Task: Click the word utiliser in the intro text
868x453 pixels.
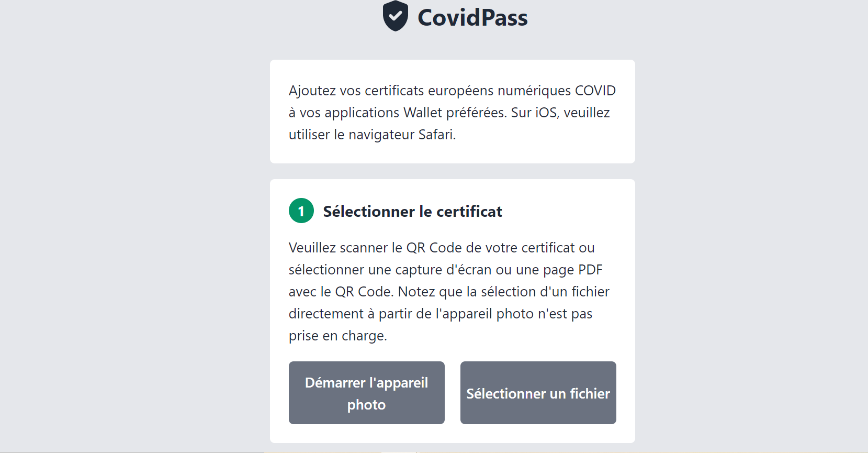Action: tap(309, 135)
